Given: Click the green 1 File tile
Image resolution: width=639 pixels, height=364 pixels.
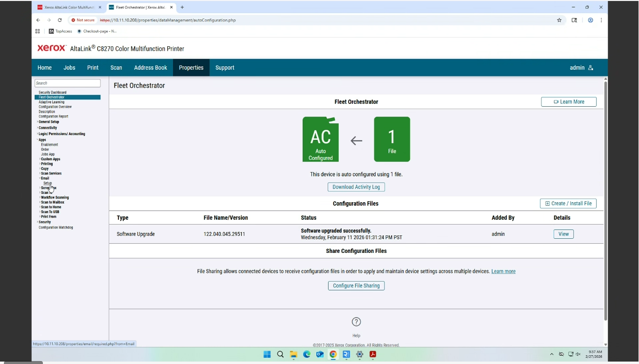Looking at the screenshot, I should [x=392, y=139].
